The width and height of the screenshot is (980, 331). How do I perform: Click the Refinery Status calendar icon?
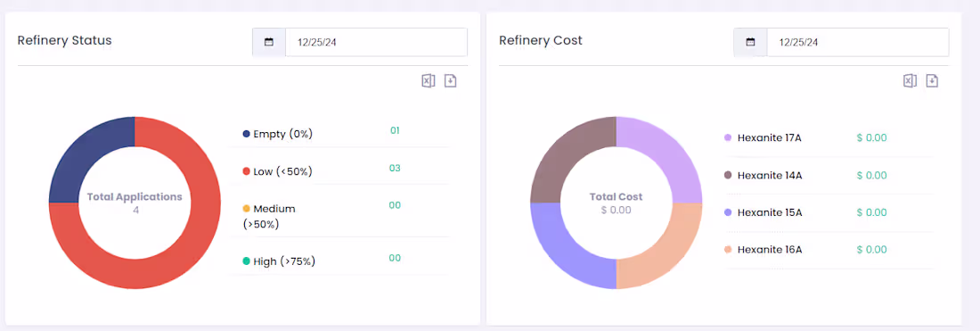coord(269,43)
